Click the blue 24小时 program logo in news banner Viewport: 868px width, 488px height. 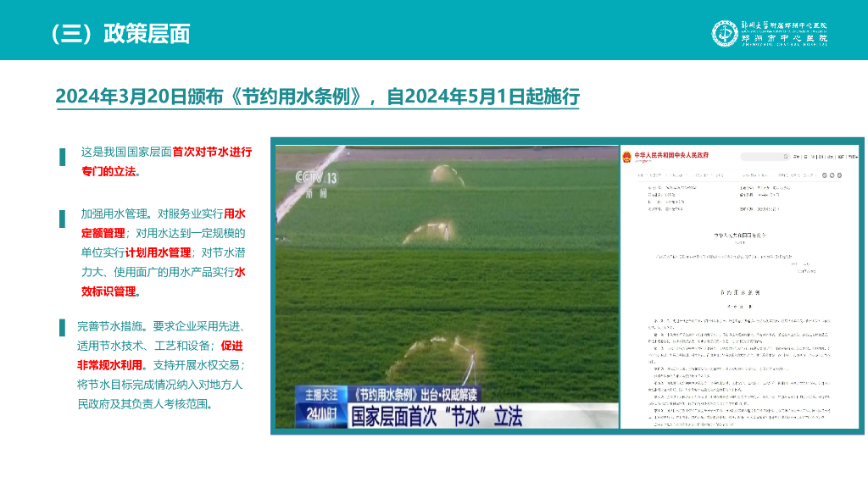[x=321, y=413]
